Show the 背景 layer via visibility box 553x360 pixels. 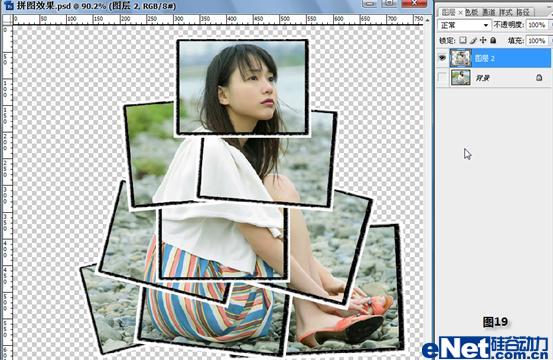(442, 78)
